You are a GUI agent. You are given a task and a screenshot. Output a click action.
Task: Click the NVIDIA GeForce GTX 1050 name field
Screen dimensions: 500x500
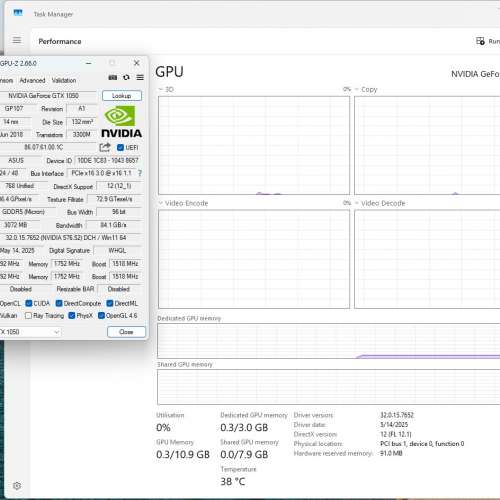click(x=48, y=96)
